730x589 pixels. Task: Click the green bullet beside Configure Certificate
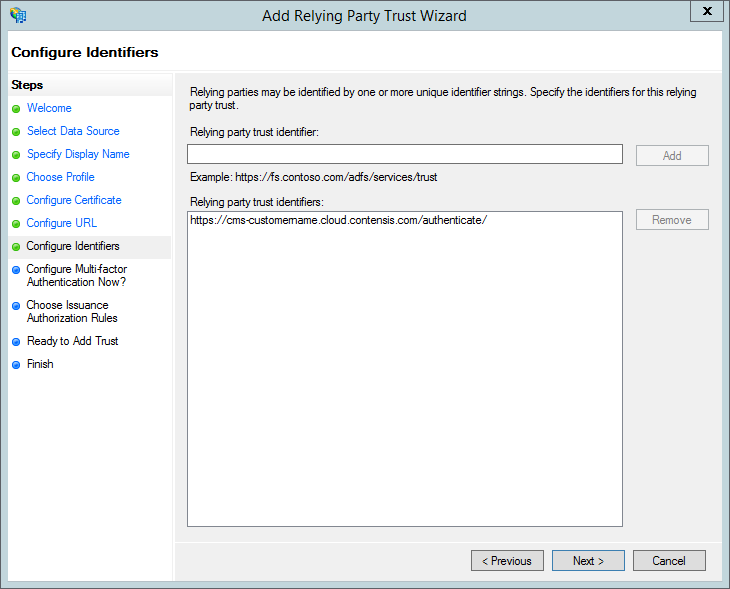pyautogui.click(x=16, y=201)
